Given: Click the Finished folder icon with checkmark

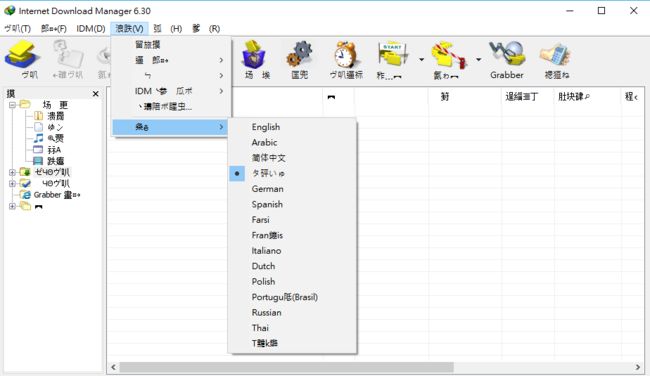Looking at the screenshot, I should point(25,183).
